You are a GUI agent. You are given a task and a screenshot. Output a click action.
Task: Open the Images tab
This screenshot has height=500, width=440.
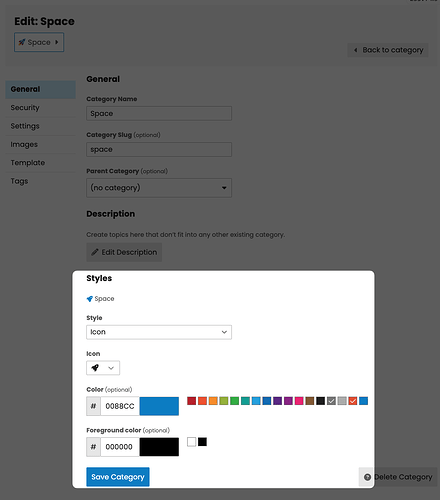pos(40,144)
